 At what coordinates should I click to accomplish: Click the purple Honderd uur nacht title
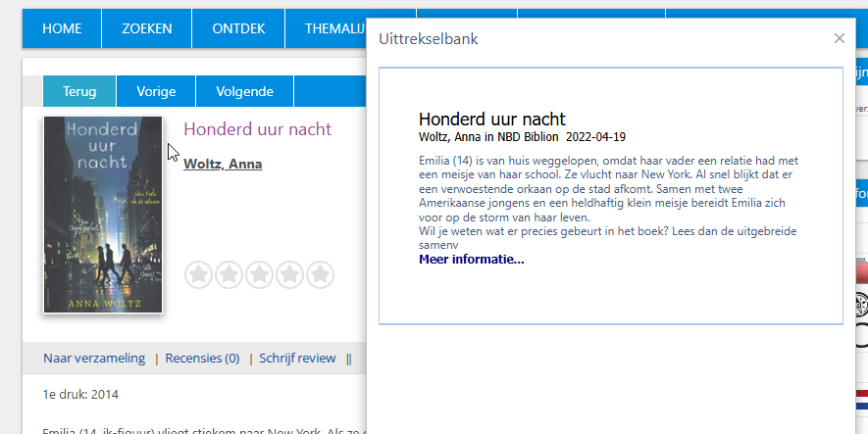[257, 129]
